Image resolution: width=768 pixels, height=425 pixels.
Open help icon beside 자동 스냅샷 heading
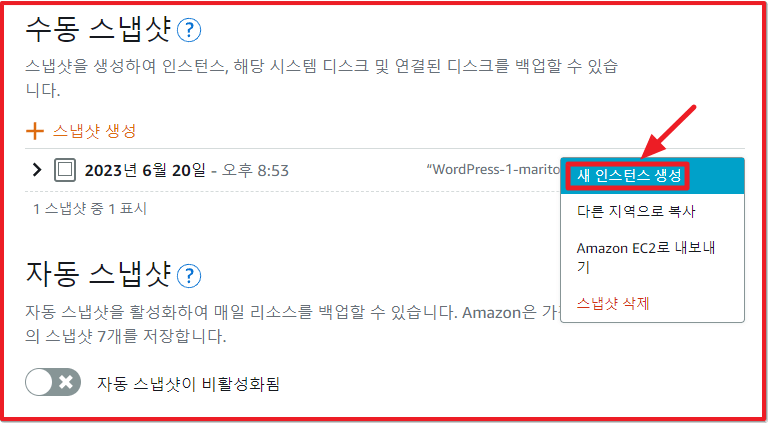tap(189, 276)
